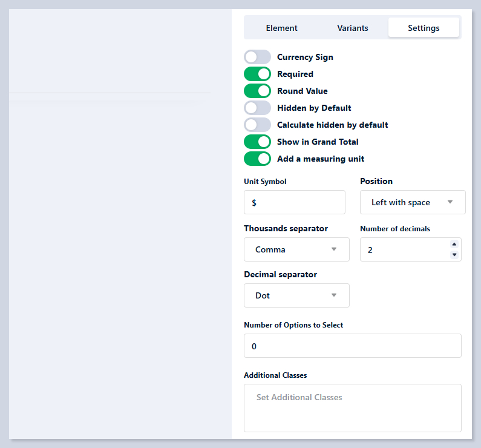481x448 pixels.
Task: Focus the Number of Options to Select field
Action: (x=352, y=346)
